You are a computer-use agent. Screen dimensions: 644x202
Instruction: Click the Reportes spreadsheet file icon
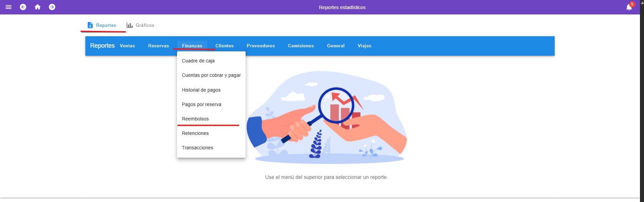click(90, 25)
